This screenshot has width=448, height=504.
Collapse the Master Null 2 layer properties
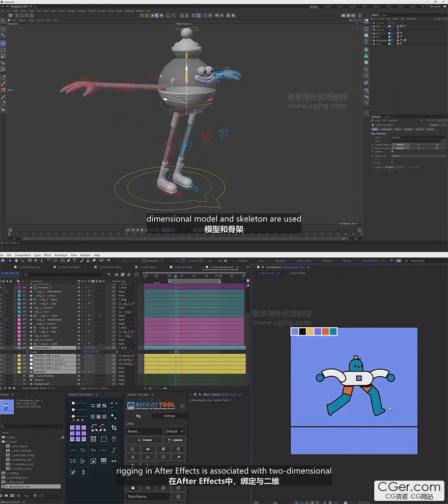click(x=15, y=348)
